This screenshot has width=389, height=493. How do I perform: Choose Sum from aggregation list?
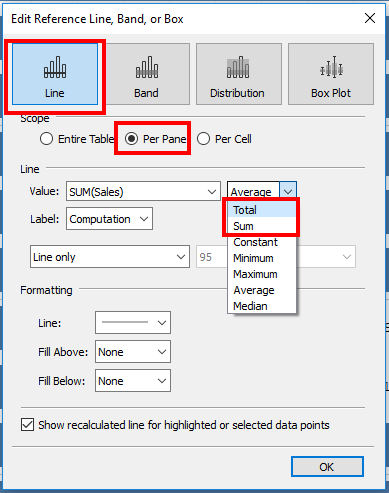pos(262,226)
